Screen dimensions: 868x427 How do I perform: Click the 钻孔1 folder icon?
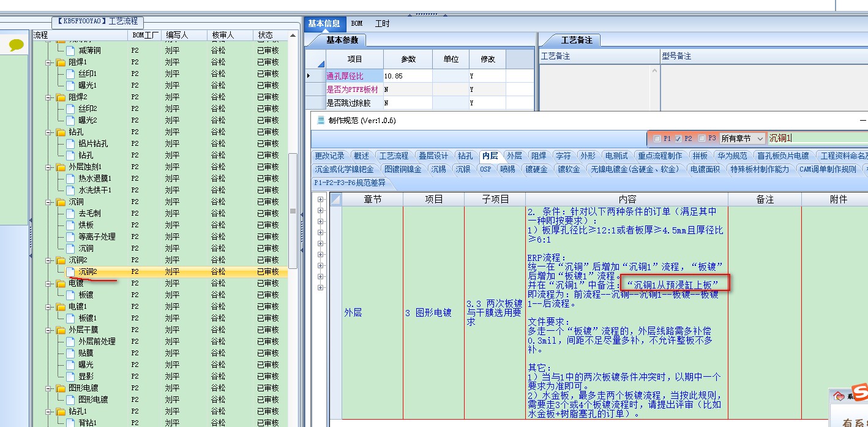pyautogui.click(x=61, y=412)
